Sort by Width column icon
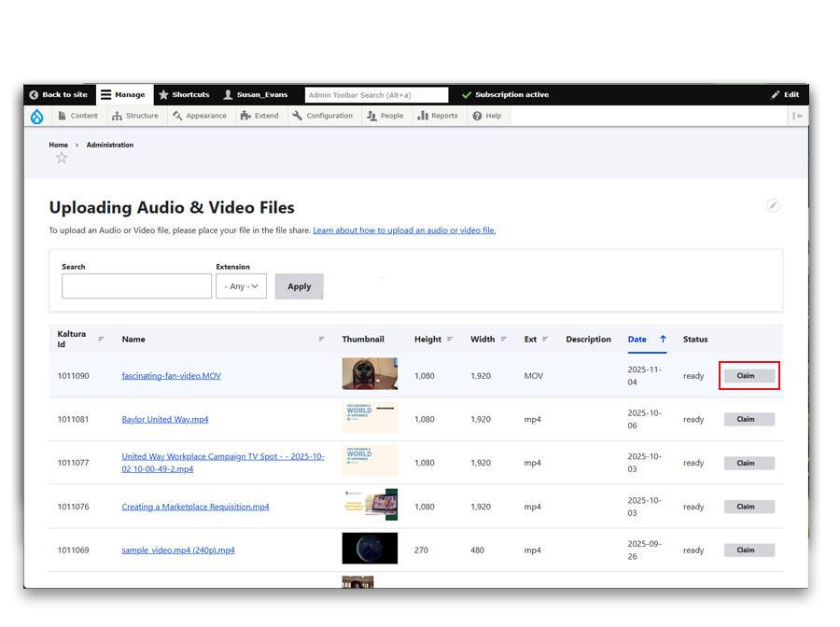Image resolution: width=840 pixels, height=627 pixels. pyautogui.click(x=504, y=339)
